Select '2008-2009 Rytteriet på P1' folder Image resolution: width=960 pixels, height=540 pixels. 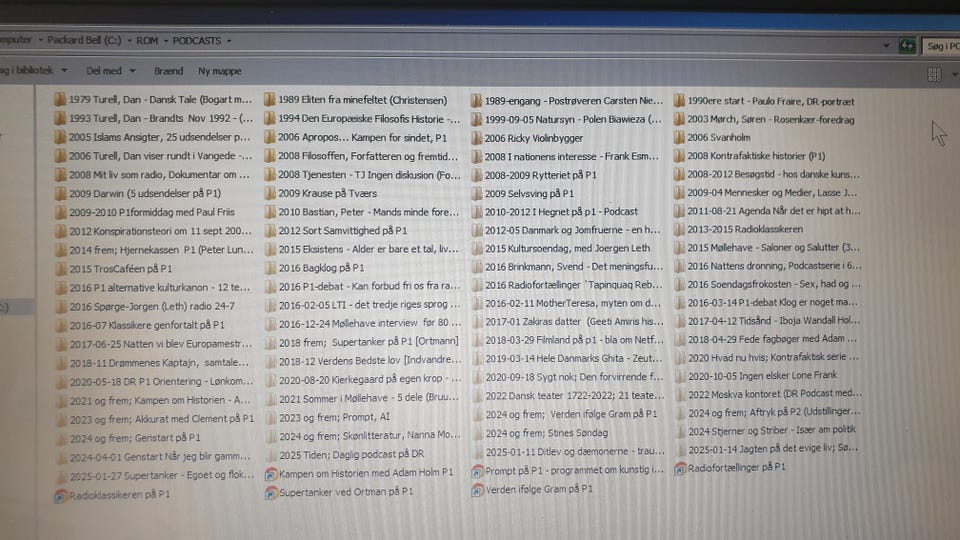[534, 175]
